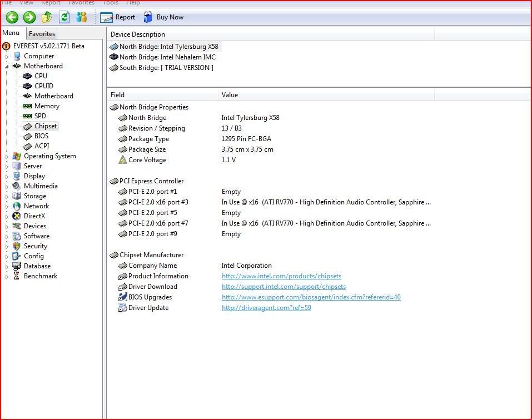Click the Display monitor icon
This screenshot has height=420, width=532.
tap(17, 176)
